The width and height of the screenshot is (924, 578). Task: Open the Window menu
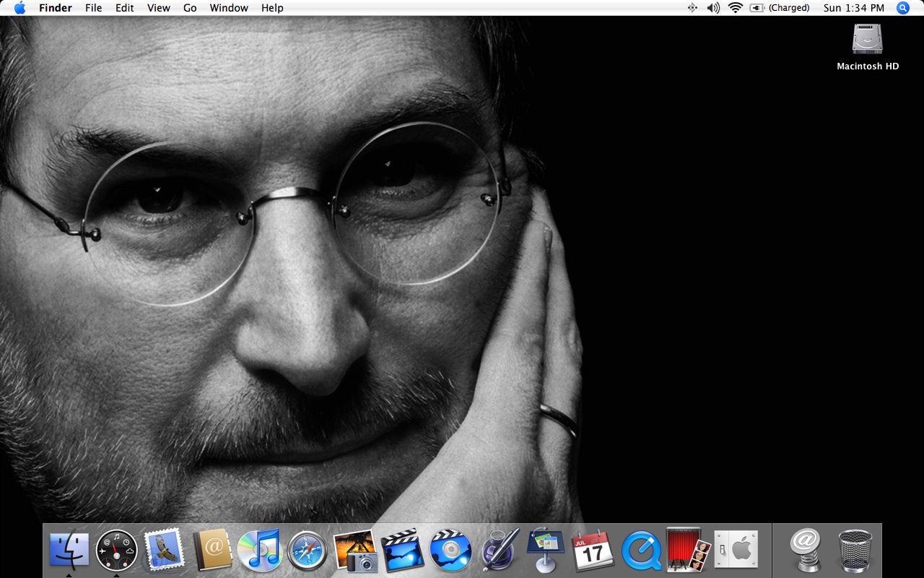click(229, 8)
